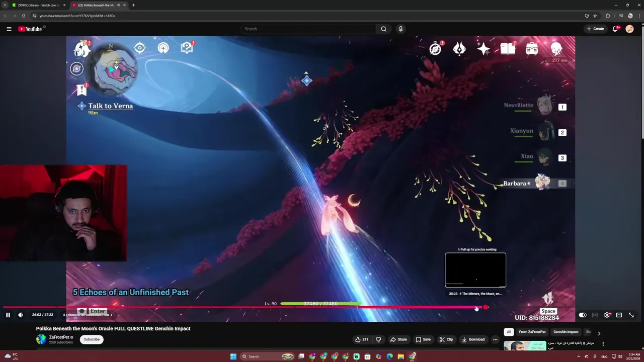Image resolution: width=644 pixels, height=362 pixels.
Task: Switch to the ZRNOQ Stream browser tab
Action: tap(39, 5)
